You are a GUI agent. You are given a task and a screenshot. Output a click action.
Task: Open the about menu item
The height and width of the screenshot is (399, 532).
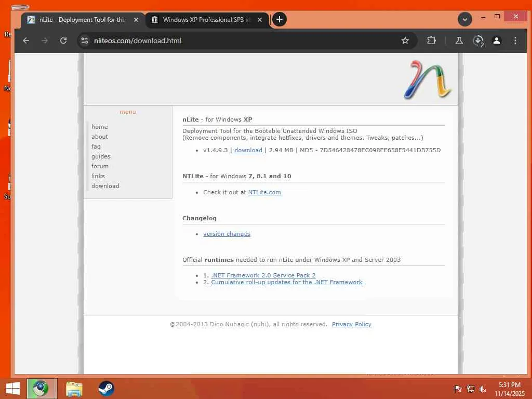coord(99,137)
